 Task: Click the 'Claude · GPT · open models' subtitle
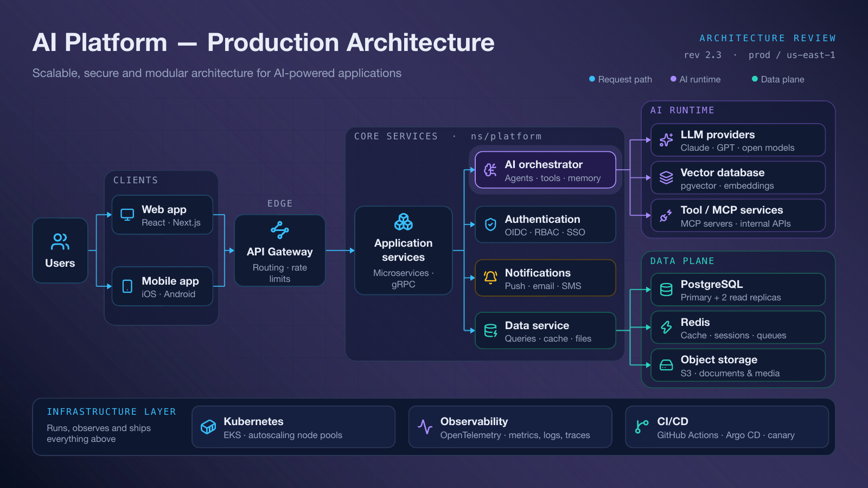tap(738, 147)
